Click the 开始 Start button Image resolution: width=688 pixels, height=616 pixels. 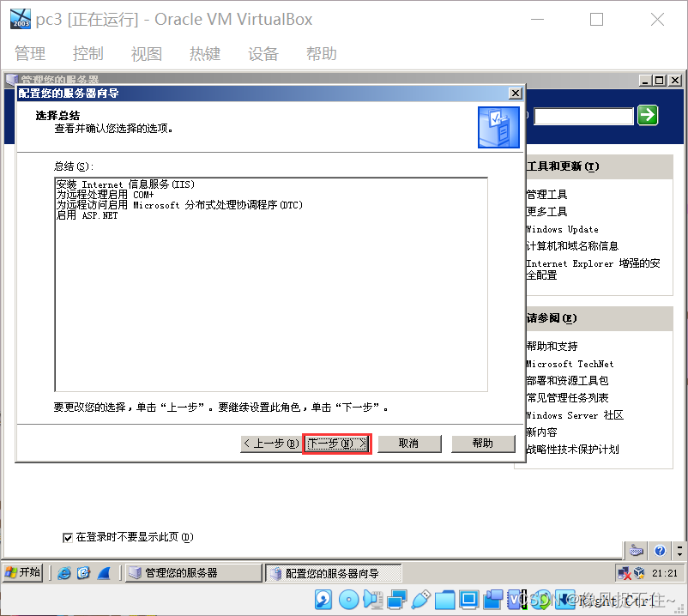23,572
